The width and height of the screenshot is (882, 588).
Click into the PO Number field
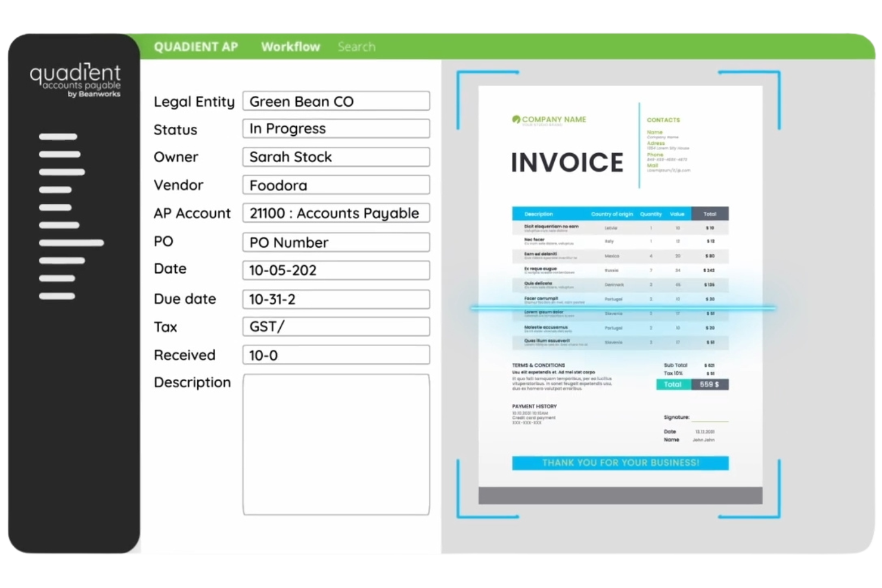click(x=336, y=242)
